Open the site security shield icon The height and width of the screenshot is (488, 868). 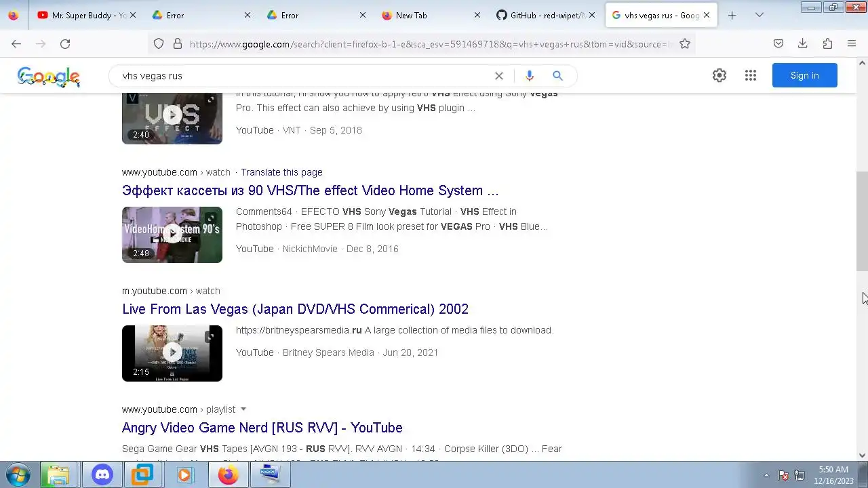pyautogui.click(x=159, y=43)
